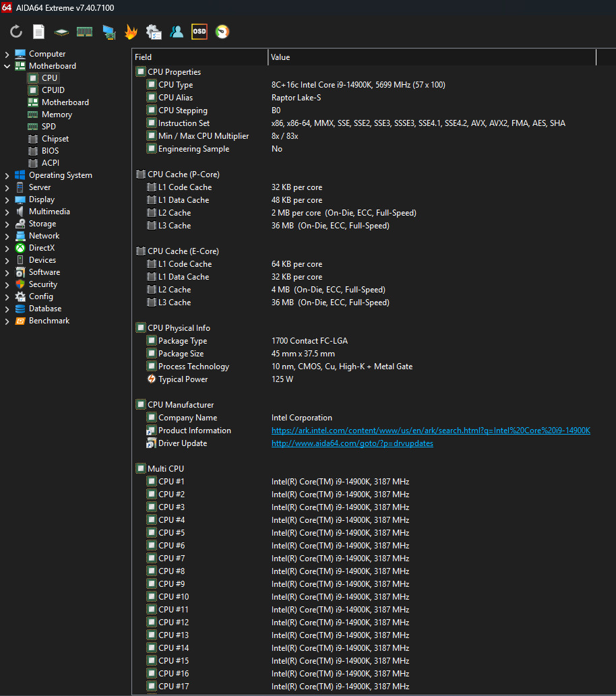Expand the Storage tree node
This screenshot has height=696, width=616.
click(x=7, y=224)
